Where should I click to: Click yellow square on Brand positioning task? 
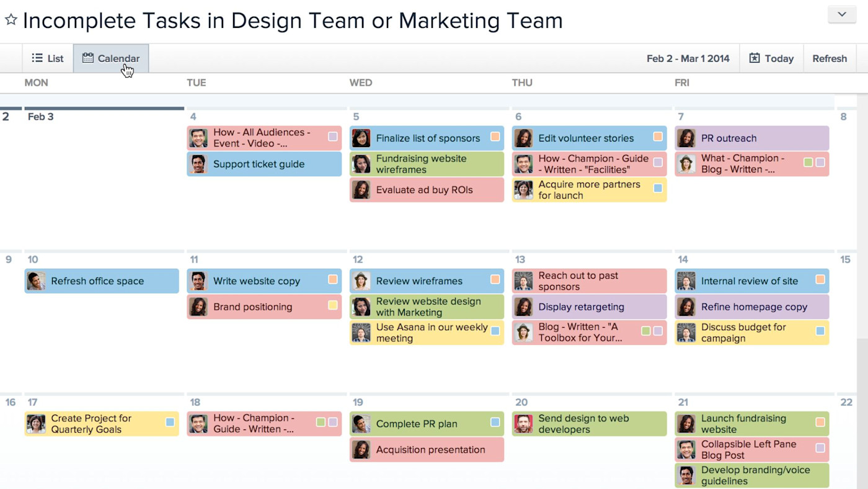click(x=333, y=305)
